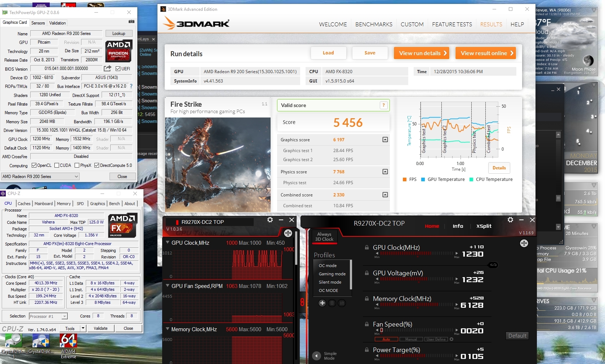
Task: Click Default reset button in GPU Tweak
Action: coord(517,336)
